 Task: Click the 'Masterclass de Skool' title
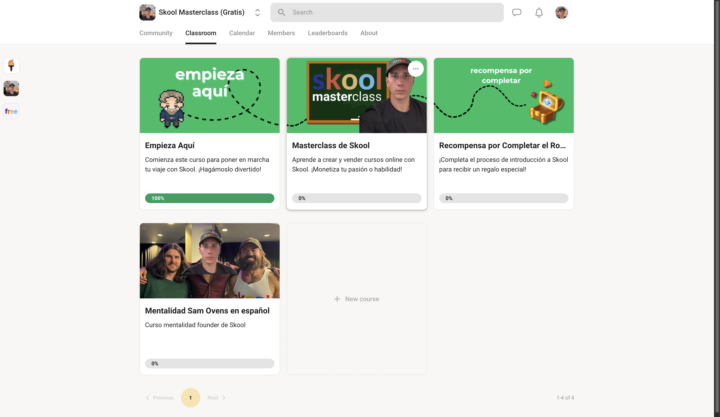coord(331,146)
